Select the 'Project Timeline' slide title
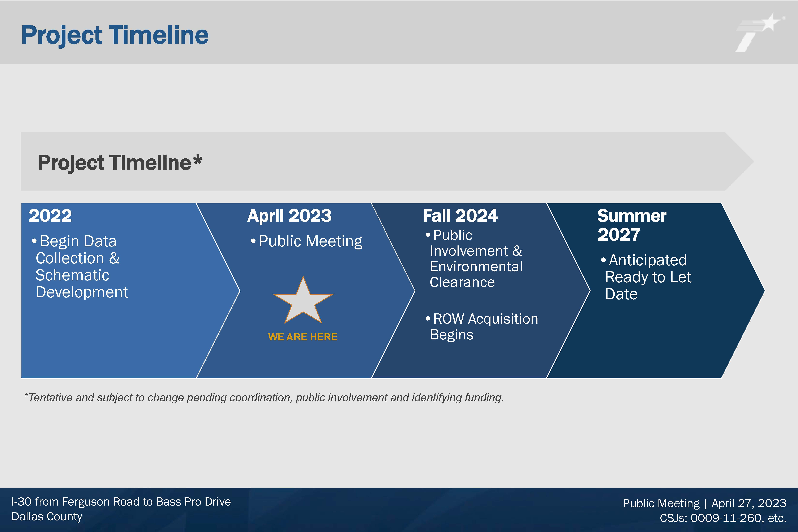This screenshot has width=798, height=532. [x=115, y=35]
